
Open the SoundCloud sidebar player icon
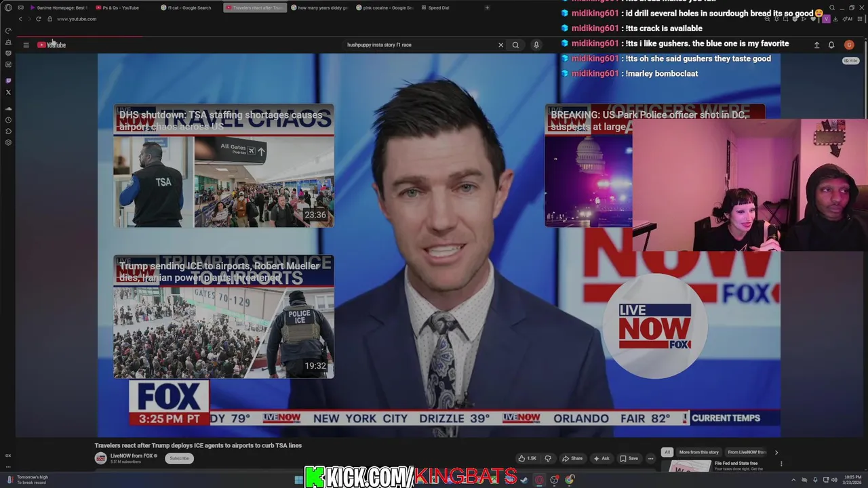pyautogui.click(x=8, y=108)
